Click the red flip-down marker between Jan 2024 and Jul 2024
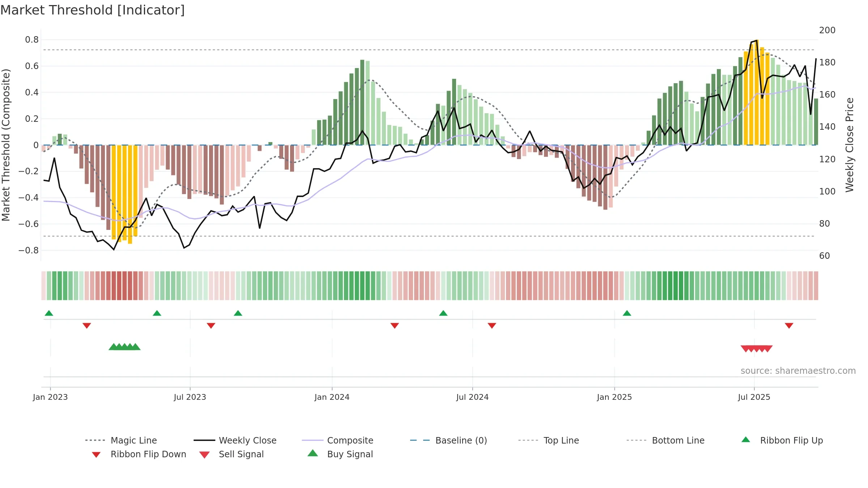868x488 pixels. click(x=395, y=326)
